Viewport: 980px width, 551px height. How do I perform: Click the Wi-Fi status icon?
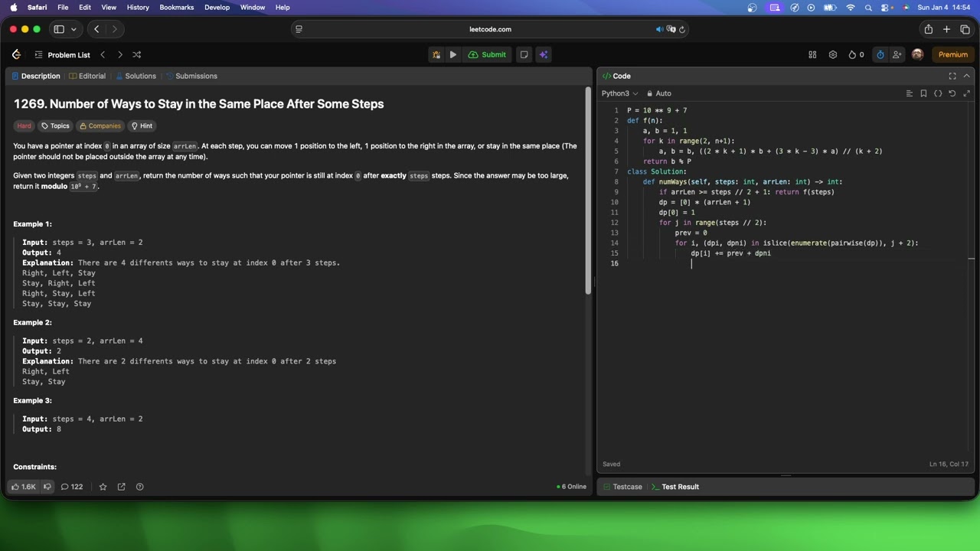(851, 8)
